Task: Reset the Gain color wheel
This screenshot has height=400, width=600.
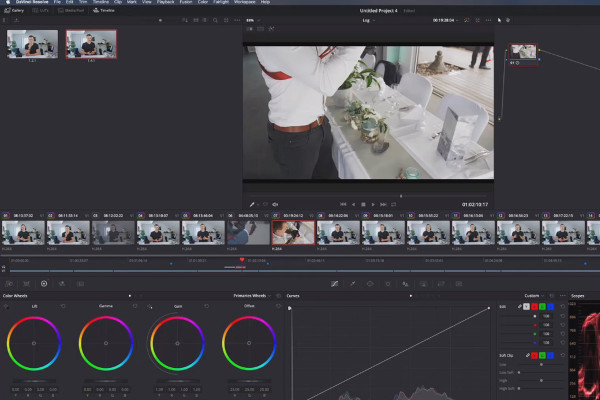Action: point(207,306)
